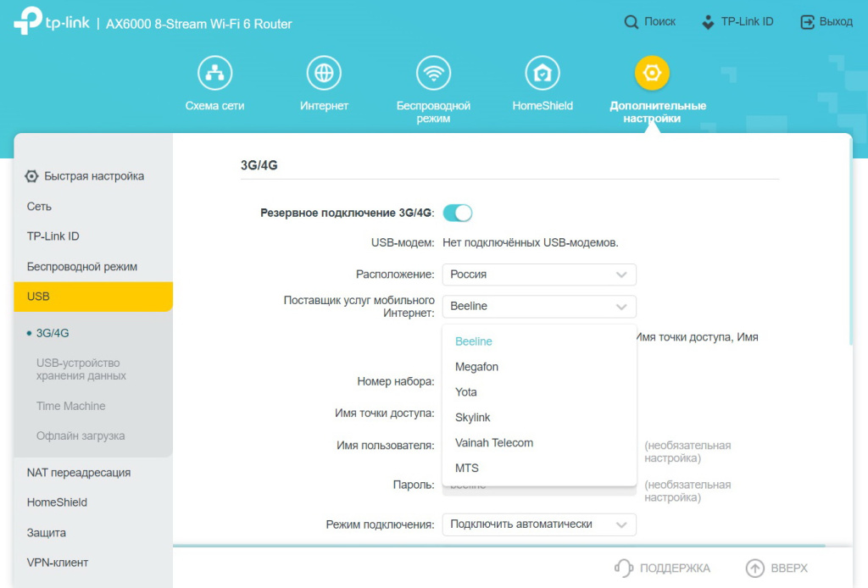Click the Поиск text link

pyautogui.click(x=659, y=21)
